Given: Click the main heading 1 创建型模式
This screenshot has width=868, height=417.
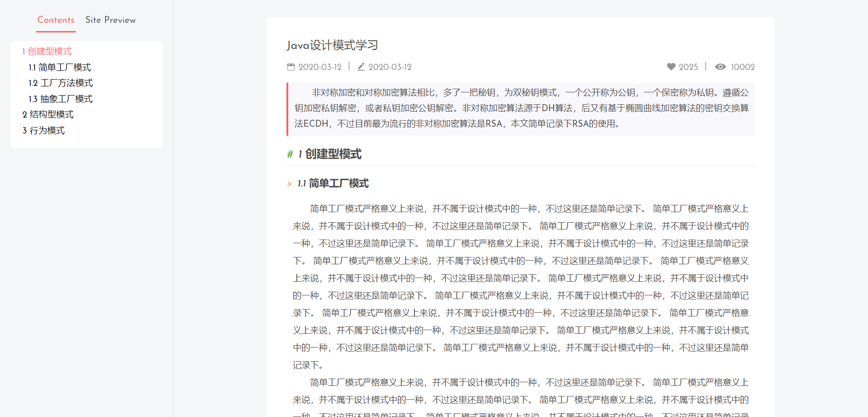Looking at the screenshot, I should pyautogui.click(x=330, y=154).
